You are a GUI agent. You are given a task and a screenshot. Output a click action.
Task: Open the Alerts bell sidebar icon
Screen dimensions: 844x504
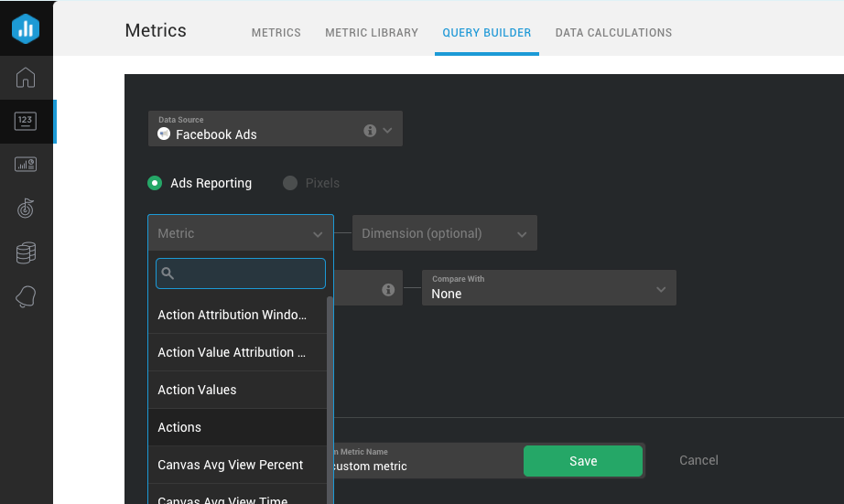point(26,297)
